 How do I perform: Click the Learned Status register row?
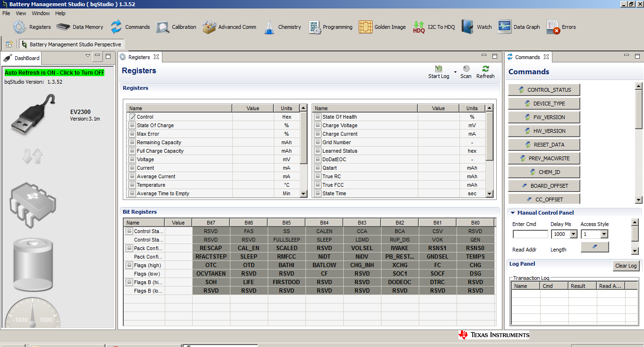[398, 151]
